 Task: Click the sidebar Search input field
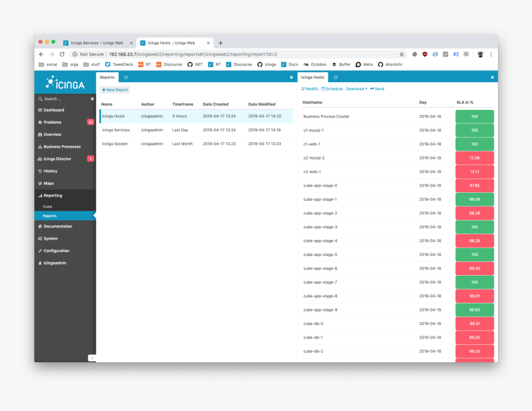point(62,99)
